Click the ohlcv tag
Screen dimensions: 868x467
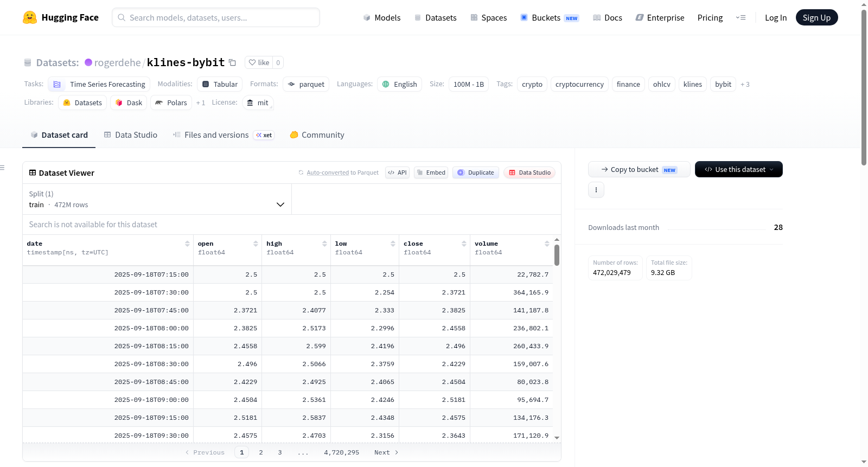coord(662,84)
